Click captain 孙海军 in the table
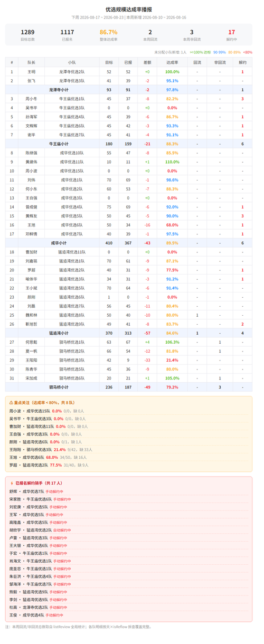264x644 pixels. point(32,117)
